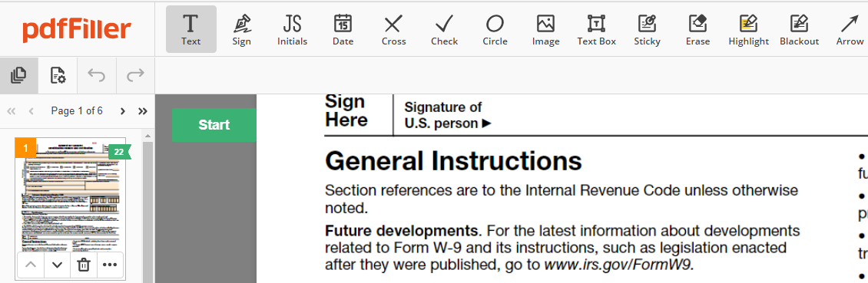
Task: Pick the Cross mark tool
Action: coord(393,29)
